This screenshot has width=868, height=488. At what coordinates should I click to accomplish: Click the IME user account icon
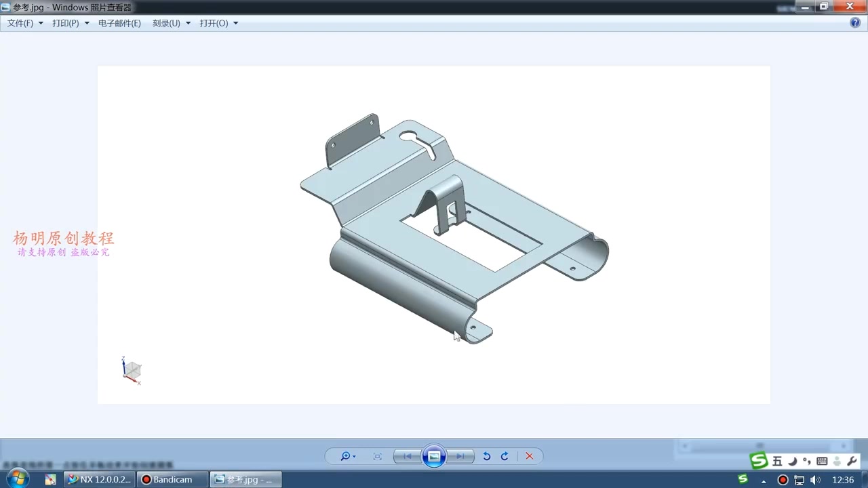pos(837,462)
